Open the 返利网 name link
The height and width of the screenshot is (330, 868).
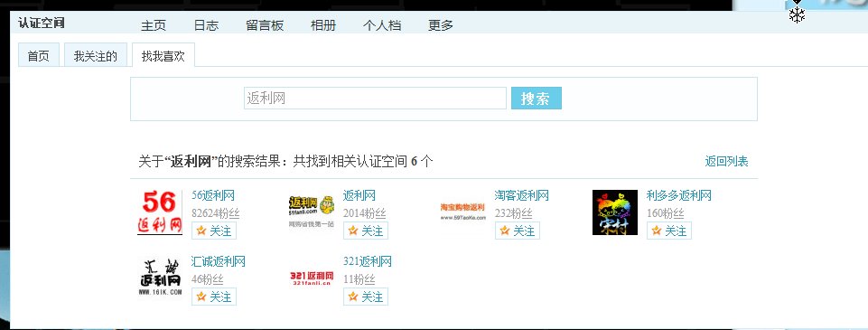click(359, 195)
